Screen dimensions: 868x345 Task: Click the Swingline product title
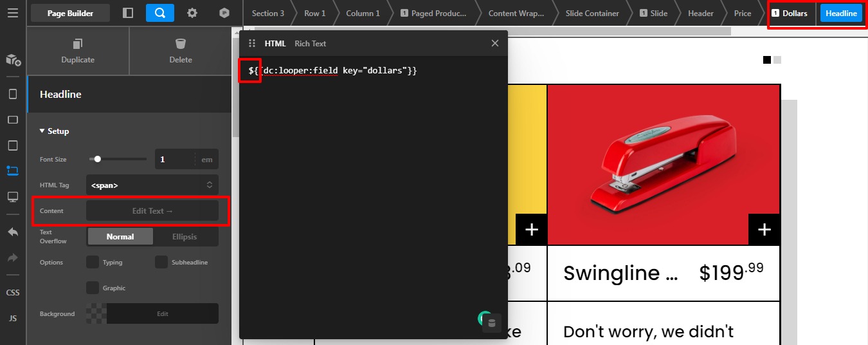[x=620, y=273]
